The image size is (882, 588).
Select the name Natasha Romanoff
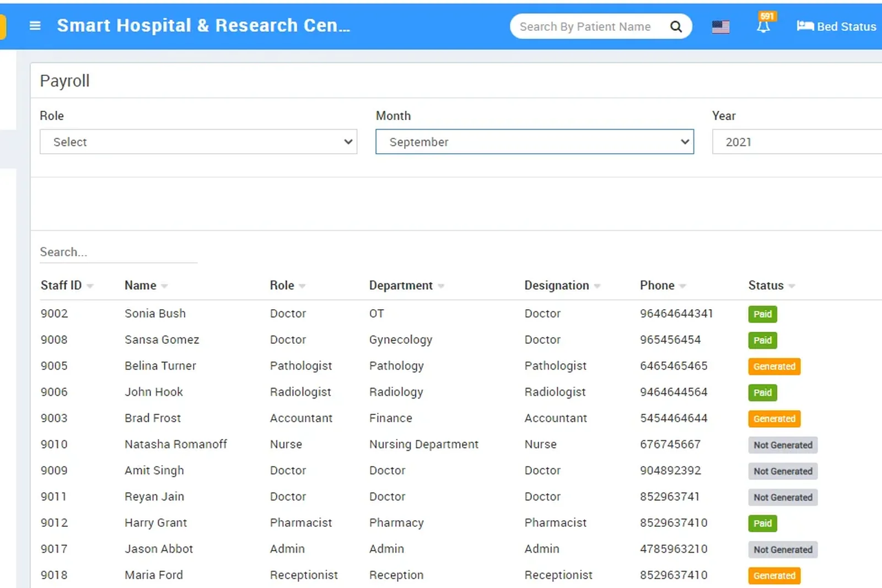coord(176,444)
